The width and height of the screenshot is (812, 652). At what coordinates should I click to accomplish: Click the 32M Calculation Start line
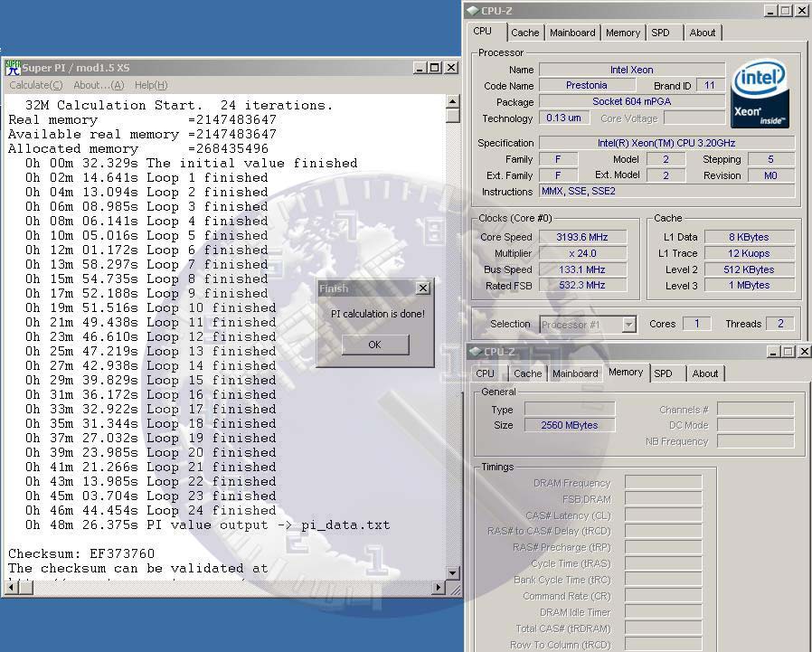click(179, 105)
